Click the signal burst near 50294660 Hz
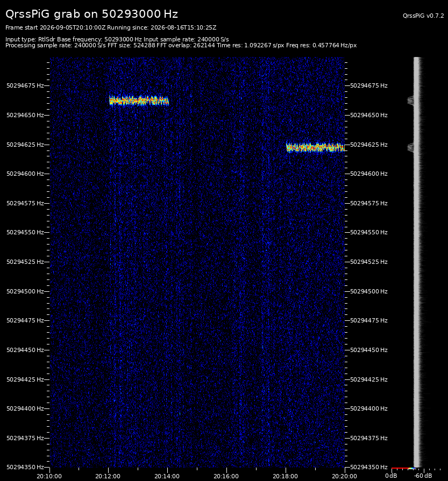448x481 pixels. [x=139, y=100]
